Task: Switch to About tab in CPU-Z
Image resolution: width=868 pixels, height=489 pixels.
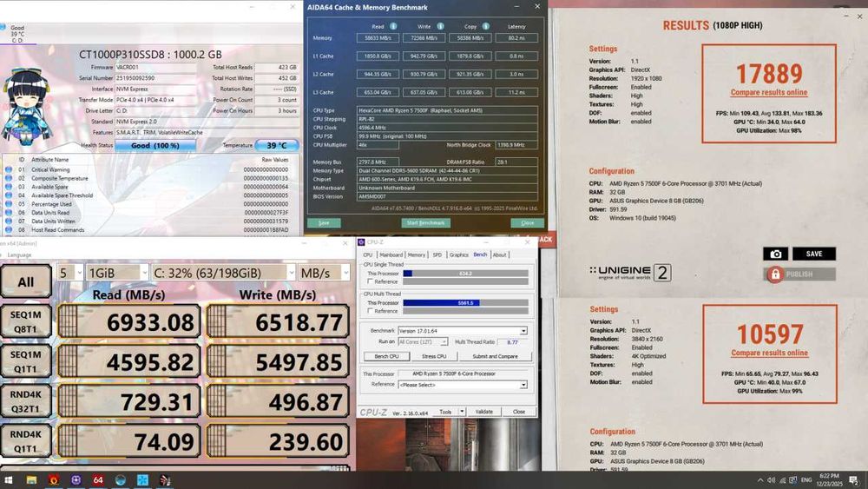Action: tap(499, 254)
